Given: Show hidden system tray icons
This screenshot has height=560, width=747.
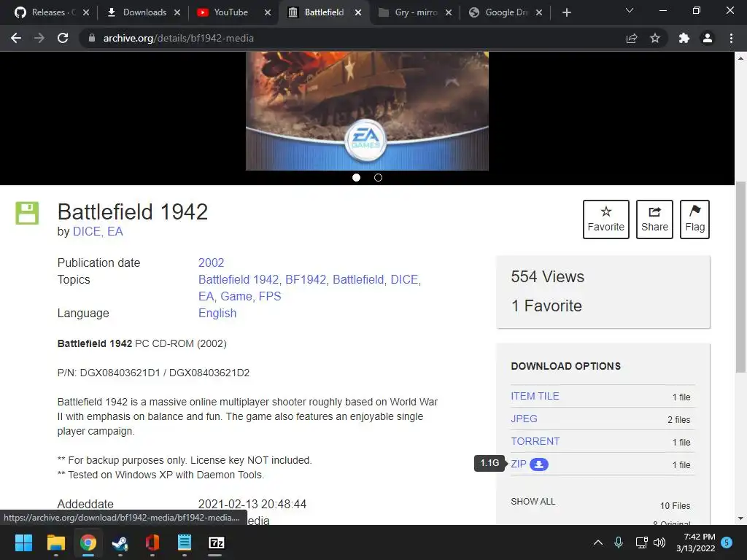Looking at the screenshot, I should (x=598, y=542).
